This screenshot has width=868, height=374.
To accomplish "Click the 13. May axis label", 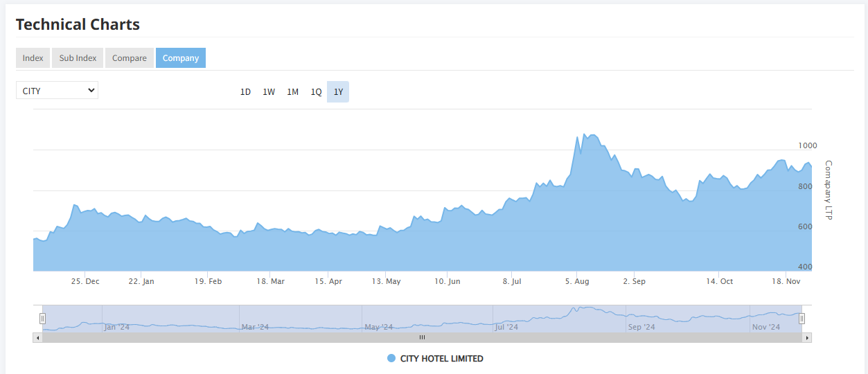I will pyautogui.click(x=386, y=282).
